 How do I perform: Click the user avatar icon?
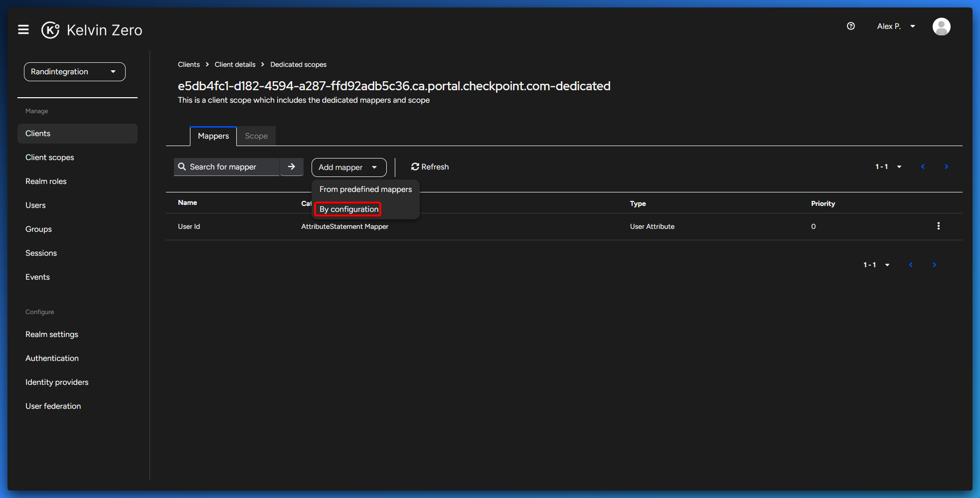[x=941, y=26]
